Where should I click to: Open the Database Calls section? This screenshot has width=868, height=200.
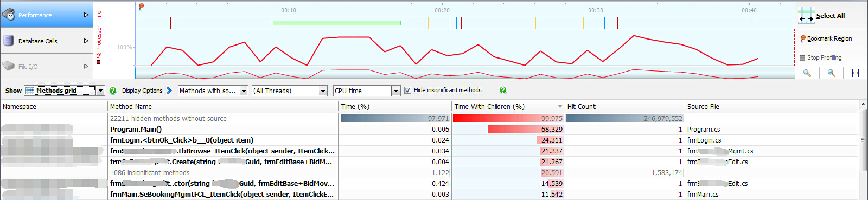pyautogui.click(x=47, y=41)
